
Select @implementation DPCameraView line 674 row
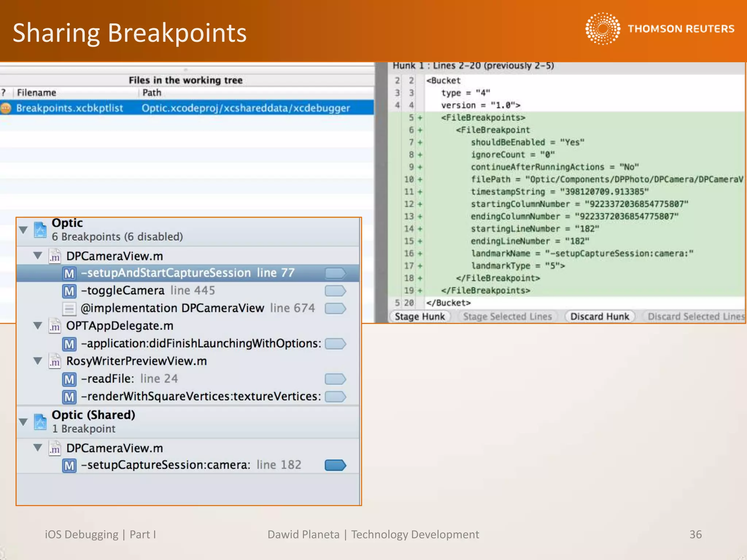[188, 308]
